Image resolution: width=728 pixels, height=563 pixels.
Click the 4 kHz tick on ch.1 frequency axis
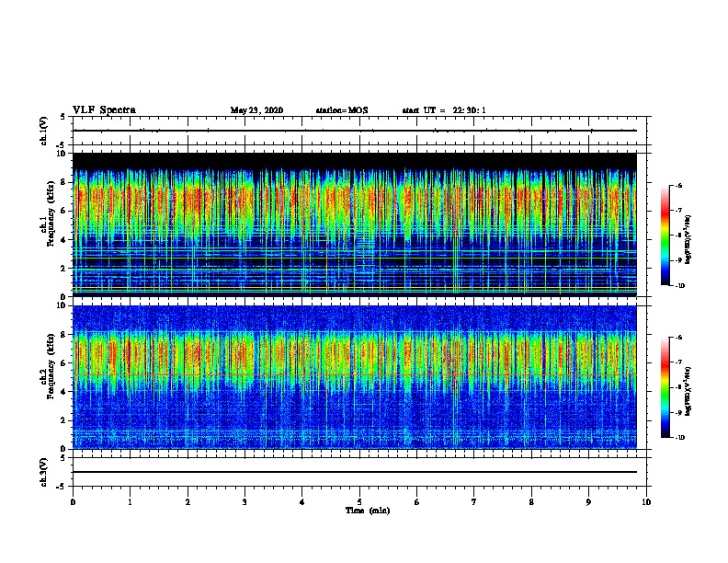coord(63,240)
